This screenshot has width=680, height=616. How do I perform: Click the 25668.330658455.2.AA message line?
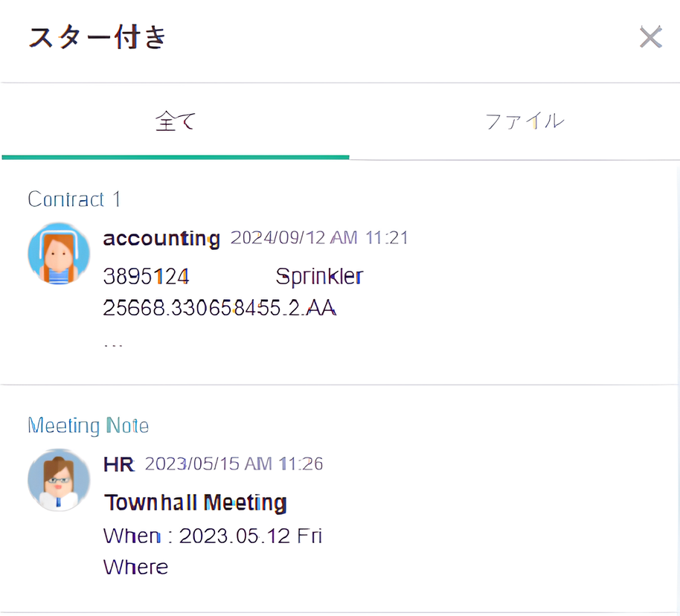tap(220, 308)
